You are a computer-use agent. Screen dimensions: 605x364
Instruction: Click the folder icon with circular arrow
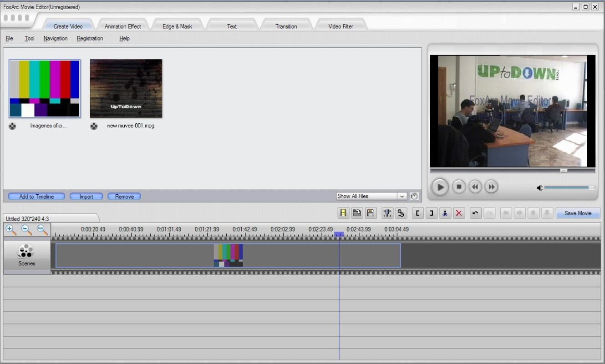click(357, 213)
